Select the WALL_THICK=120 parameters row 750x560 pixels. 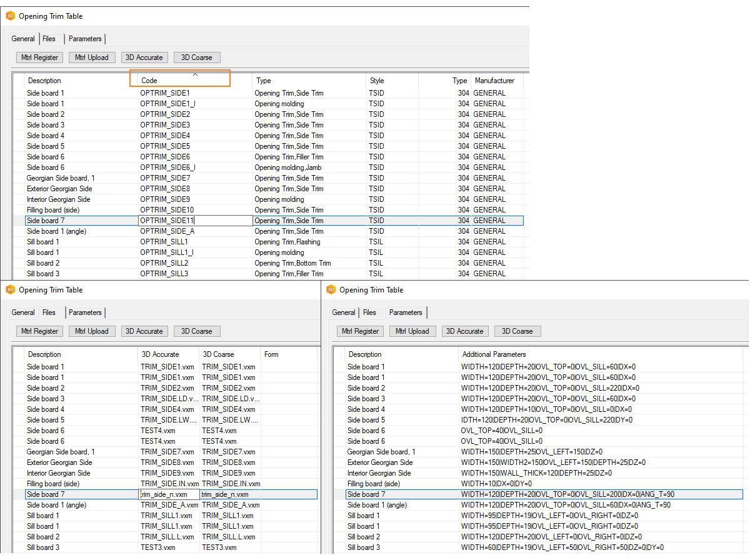coord(531,473)
